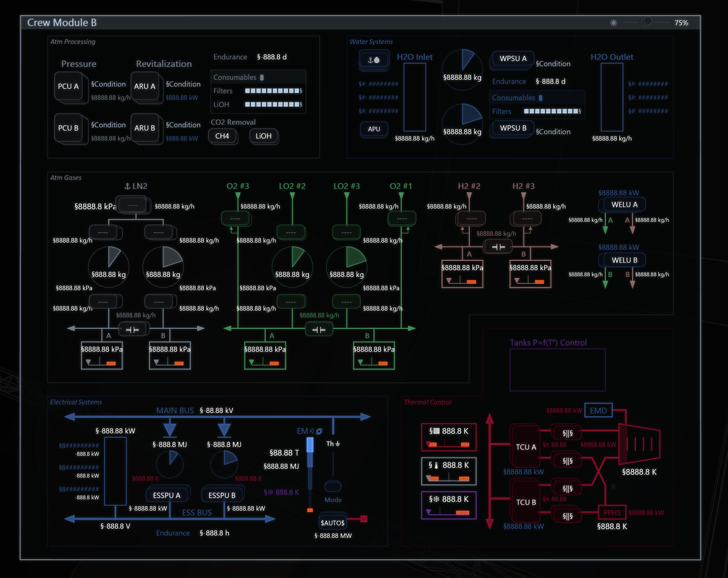Viewport: 728px width, 578px height.
Task: Click the oxygen bus crossfeed valve icon
Action: pyautogui.click(x=319, y=329)
